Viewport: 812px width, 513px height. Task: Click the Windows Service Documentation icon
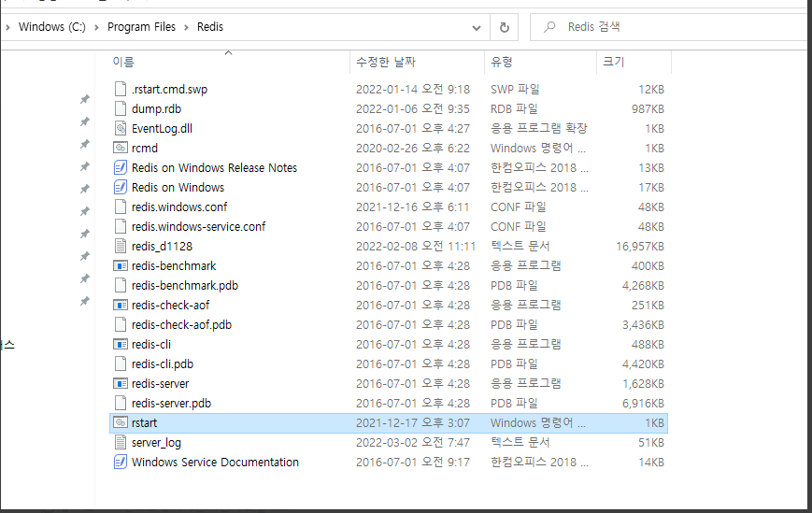pyautogui.click(x=121, y=463)
